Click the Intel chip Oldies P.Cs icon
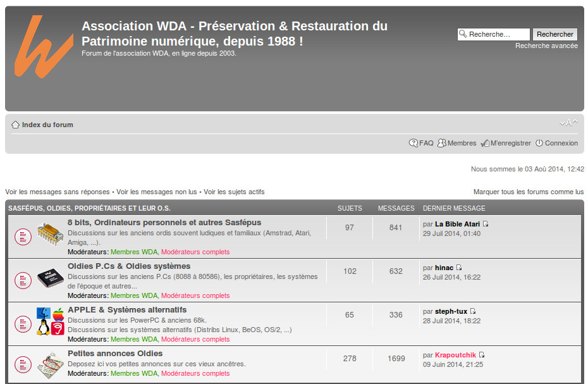This screenshot has width=588, height=384. click(x=51, y=278)
